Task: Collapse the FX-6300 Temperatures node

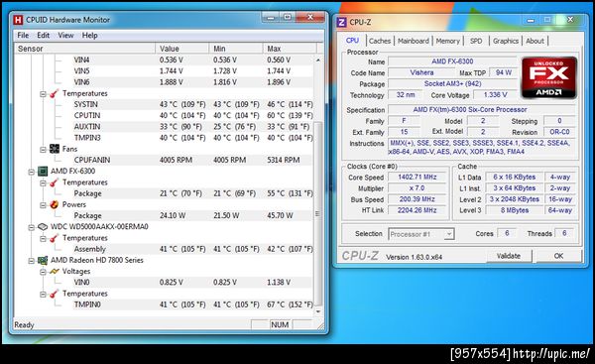Action: [x=43, y=182]
